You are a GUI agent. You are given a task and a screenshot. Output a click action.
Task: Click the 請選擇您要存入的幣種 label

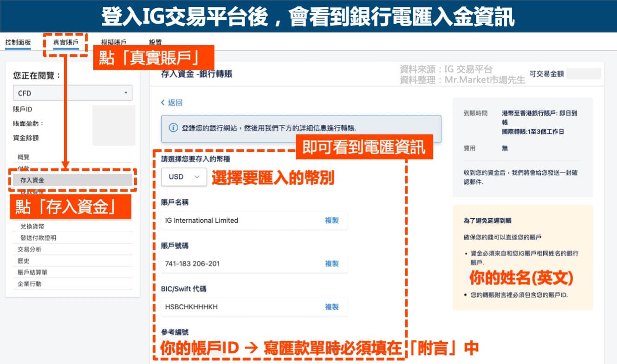[x=195, y=159]
